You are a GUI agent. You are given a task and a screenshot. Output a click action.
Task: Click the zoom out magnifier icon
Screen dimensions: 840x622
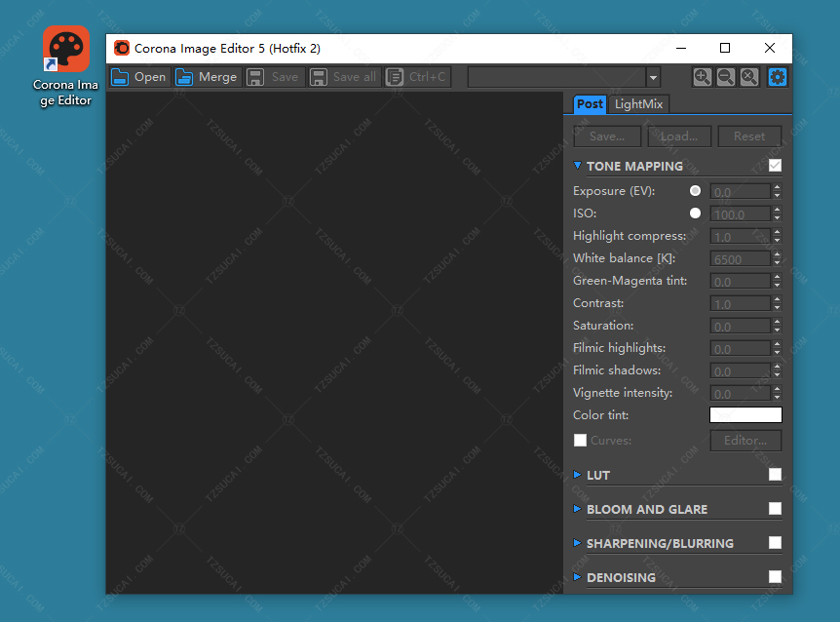click(x=725, y=77)
